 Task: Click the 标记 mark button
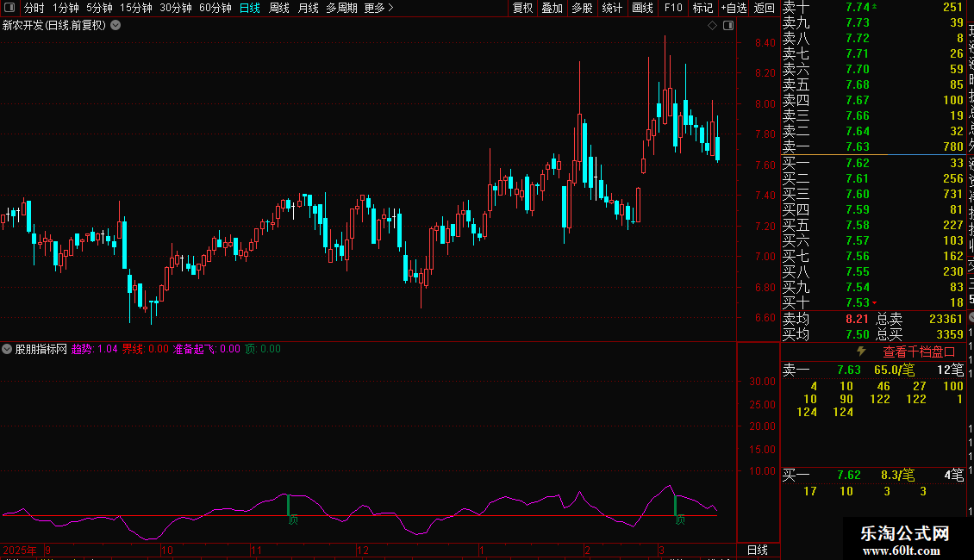pos(702,8)
